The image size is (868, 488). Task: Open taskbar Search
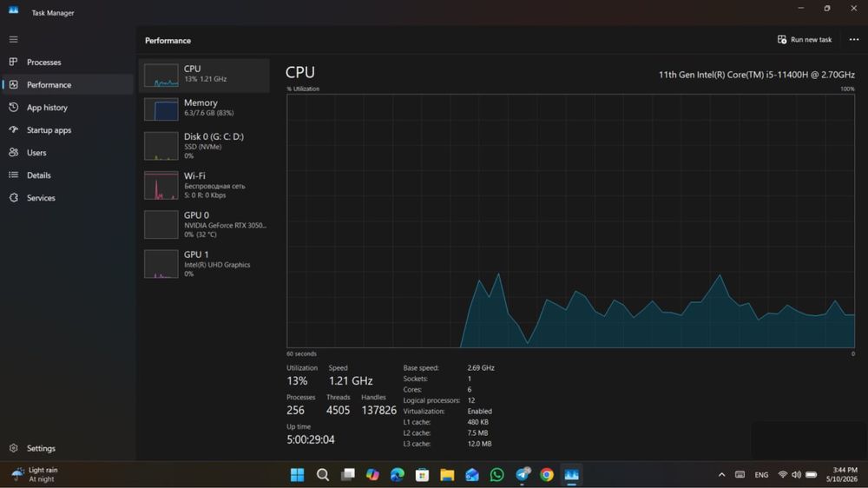pos(323,475)
